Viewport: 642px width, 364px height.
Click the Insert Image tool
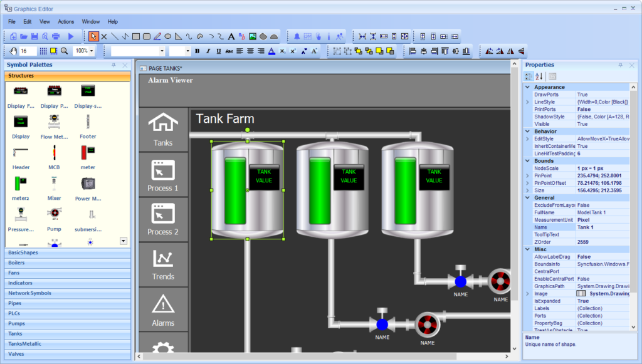click(x=252, y=36)
